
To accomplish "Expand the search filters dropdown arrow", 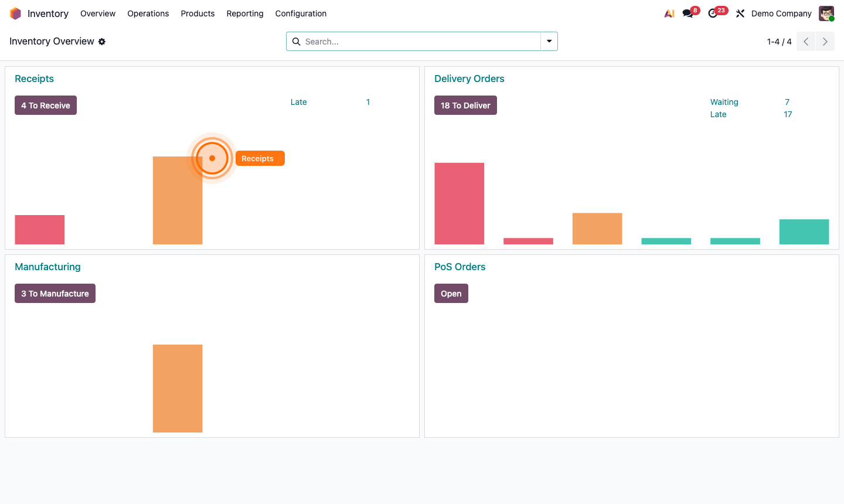I will (x=549, y=42).
